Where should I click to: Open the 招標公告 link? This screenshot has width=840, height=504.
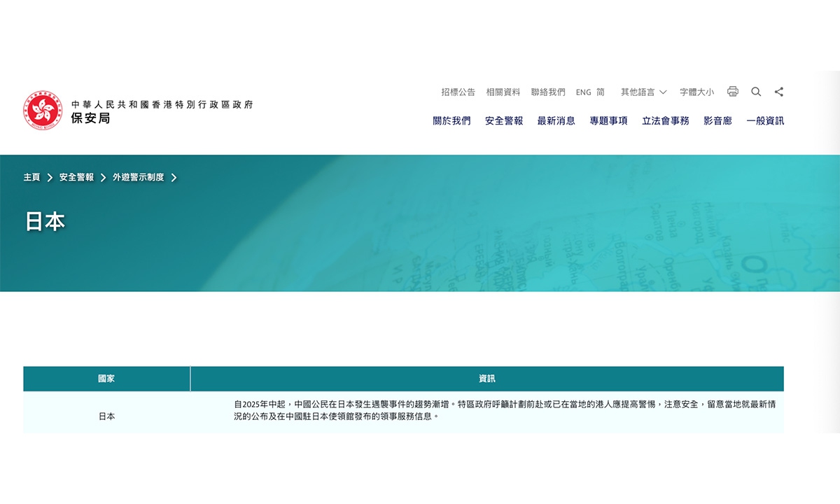tap(458, 92)
